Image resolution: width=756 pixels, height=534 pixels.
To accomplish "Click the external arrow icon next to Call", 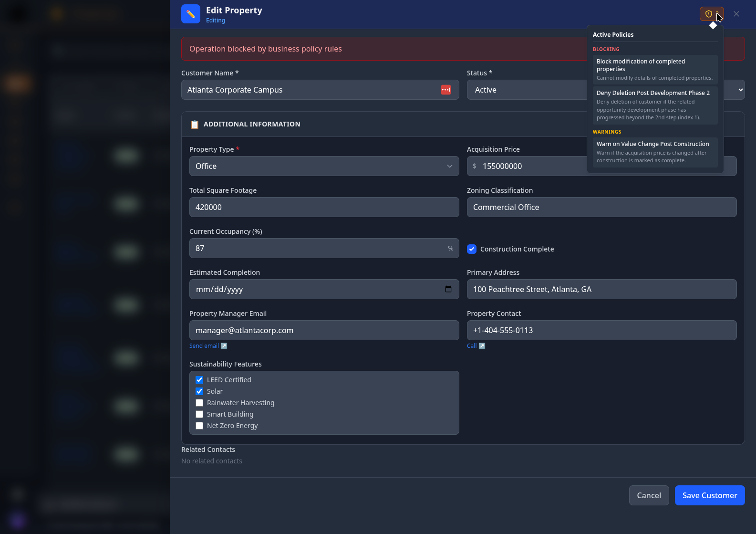I will pyautogui.click(x=482, y=346).
